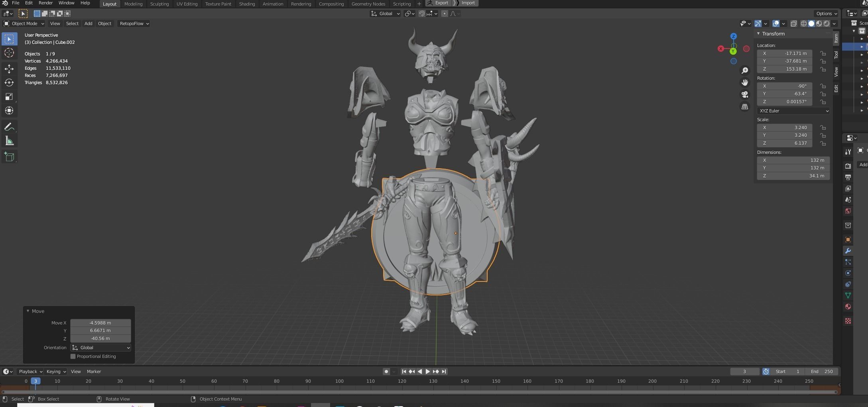
Task: Toggle camera view with camera icon
Action: pos(745,94)
